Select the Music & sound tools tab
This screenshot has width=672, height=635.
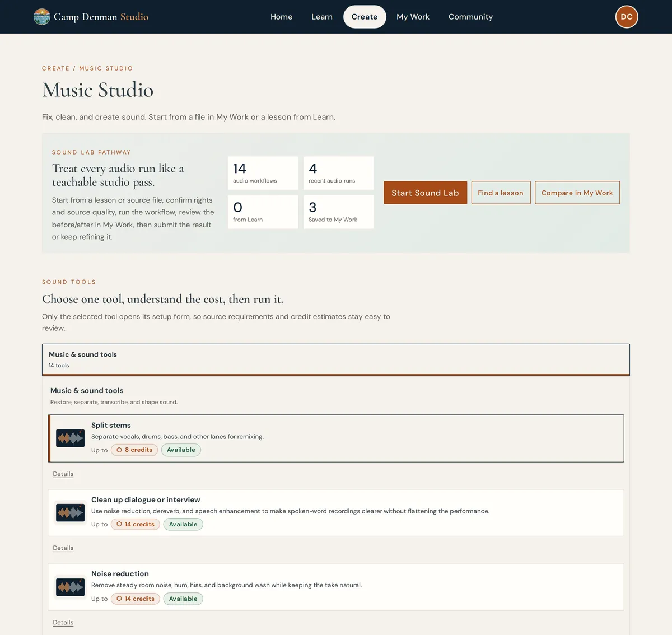[x=336, y=359]
